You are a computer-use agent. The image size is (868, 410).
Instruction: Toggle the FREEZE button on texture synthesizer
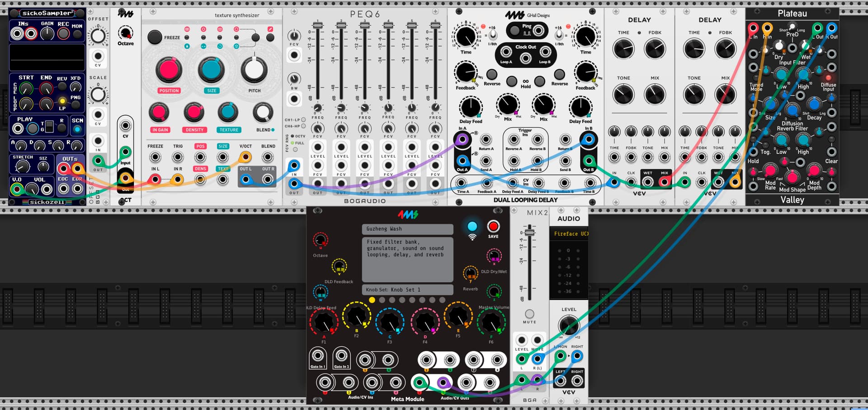tap(155, 37)
